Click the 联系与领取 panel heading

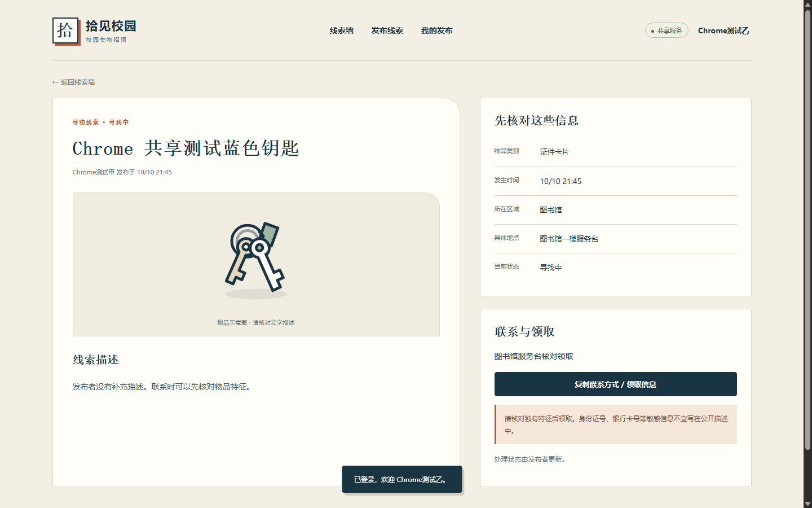tap(525, 331)
